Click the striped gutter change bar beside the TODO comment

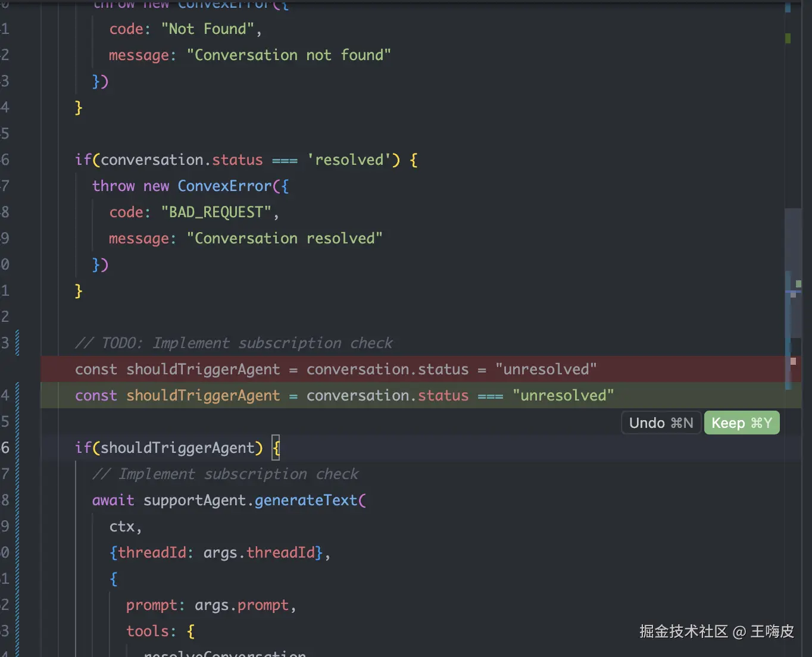point(17,343)
